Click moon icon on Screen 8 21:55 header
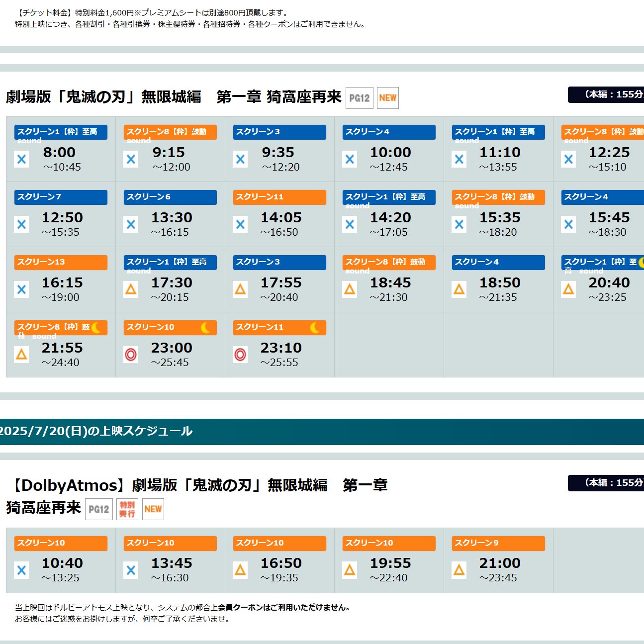Viewport: 644px width, 644px height. [x=96, y=328]
